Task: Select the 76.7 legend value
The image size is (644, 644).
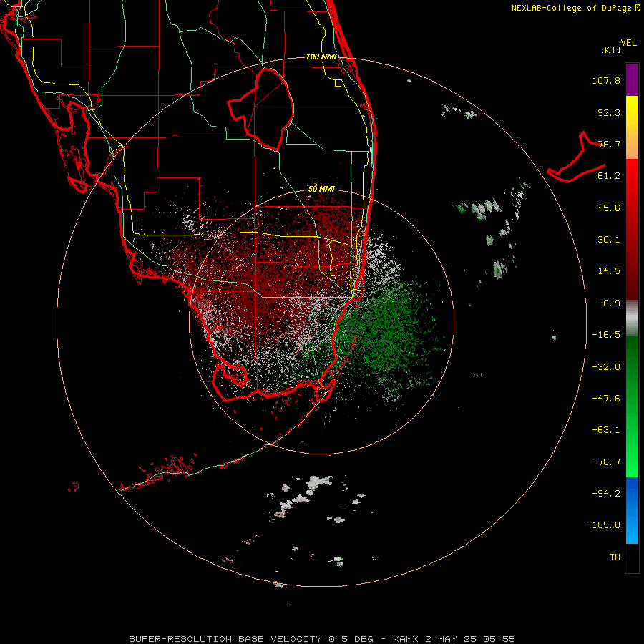Action: coord(609,144)
